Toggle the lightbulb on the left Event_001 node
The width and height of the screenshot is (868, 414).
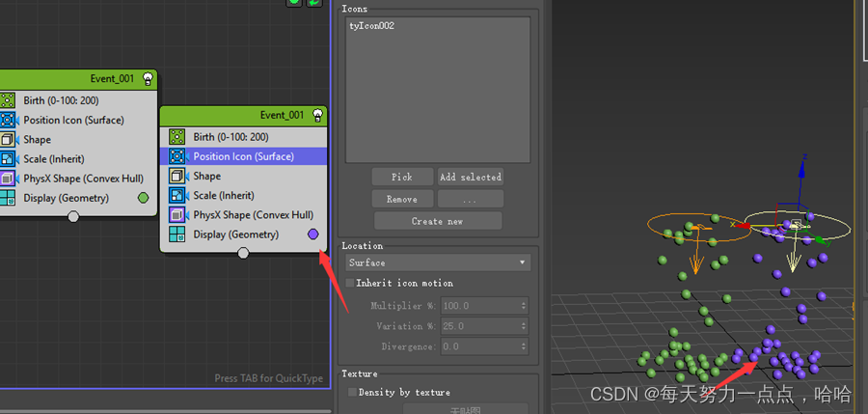(x=148, y=79)
